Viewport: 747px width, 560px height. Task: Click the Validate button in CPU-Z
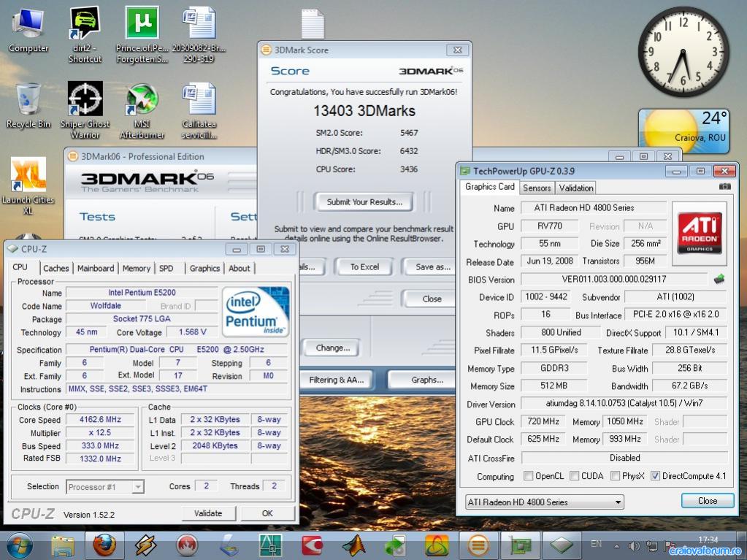(x=208, y=513)
